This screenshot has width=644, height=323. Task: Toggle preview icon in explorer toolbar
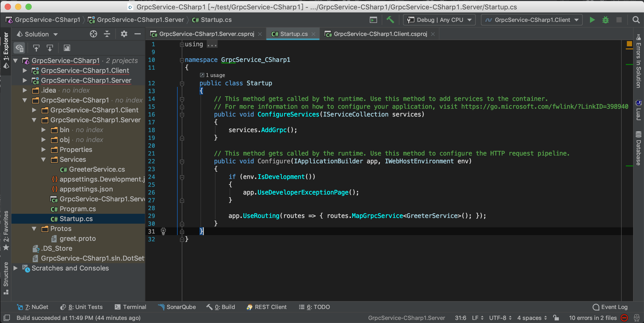coord(67,48)
